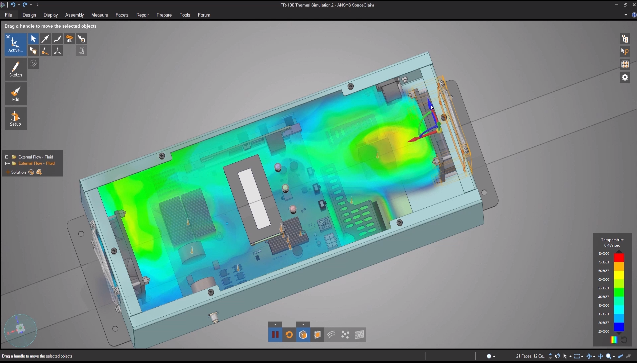Choose the arrow Select cursor tool
Viewport: 637px width, 363px height.
click(x=33, y=39)
